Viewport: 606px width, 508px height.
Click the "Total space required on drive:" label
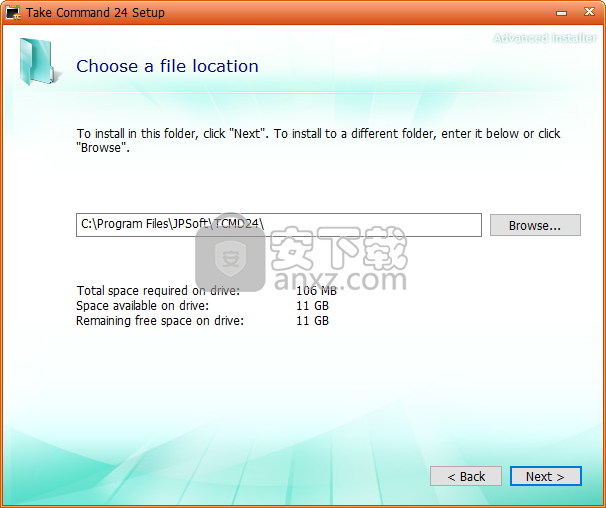coord(158,291)
